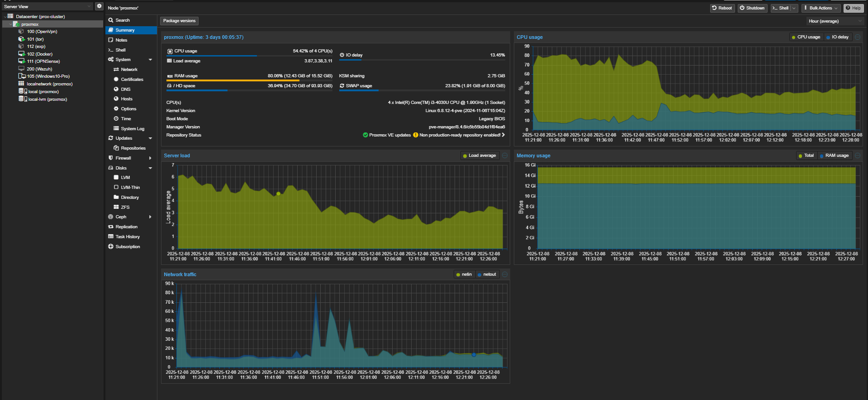Click the Server View settings gear icon
This screenshot has width=868, height=400.
click(x=99, y=6)
